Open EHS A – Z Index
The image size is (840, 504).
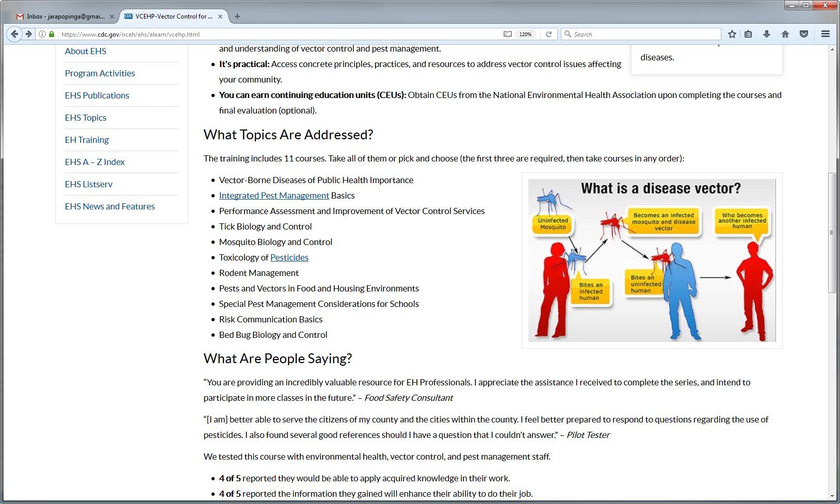[x=95, y=162]
